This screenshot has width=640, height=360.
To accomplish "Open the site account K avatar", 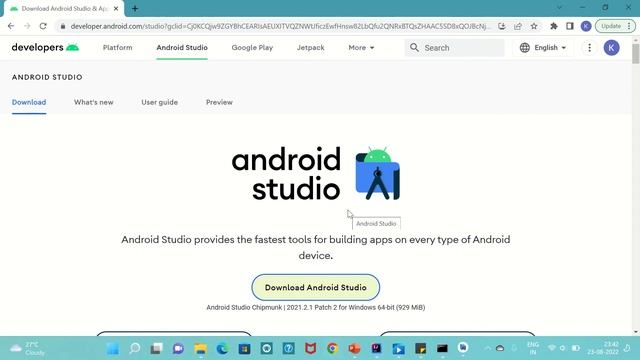I will [x=611, y=48].
